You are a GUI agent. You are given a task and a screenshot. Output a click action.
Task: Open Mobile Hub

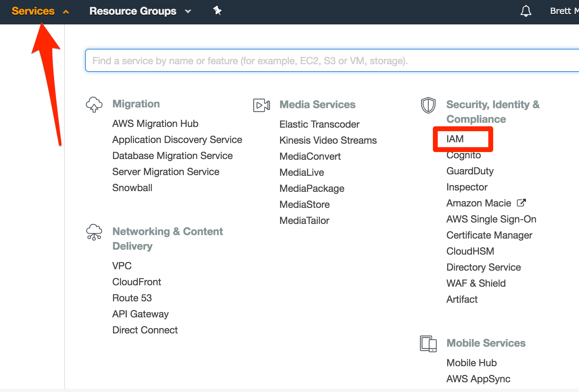(x=472, y=363)
